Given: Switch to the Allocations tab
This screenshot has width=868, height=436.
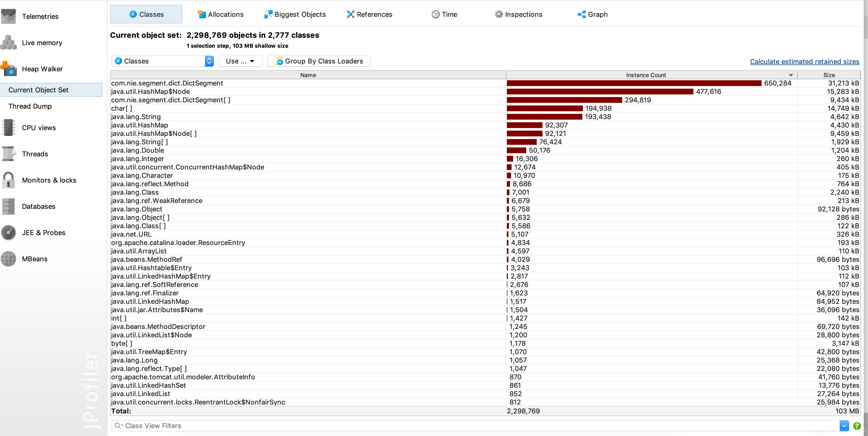Looking at the screenshot, I should (x=220, y=14).
